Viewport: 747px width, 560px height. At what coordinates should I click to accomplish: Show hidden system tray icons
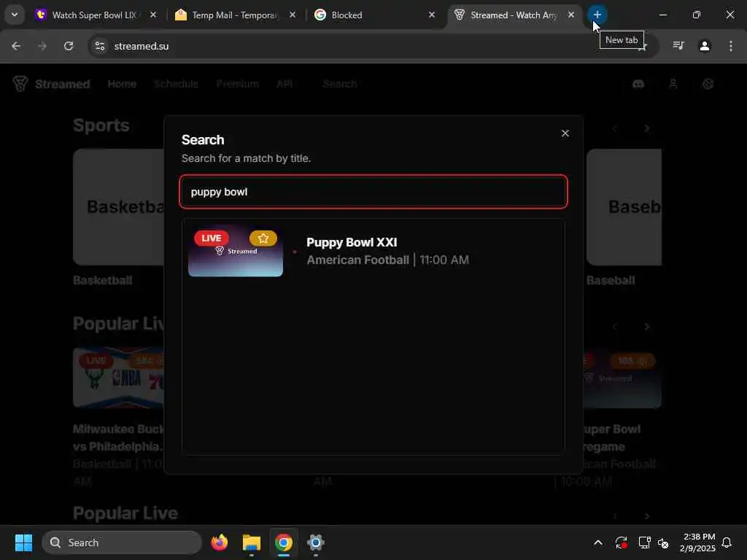[598, 542]
